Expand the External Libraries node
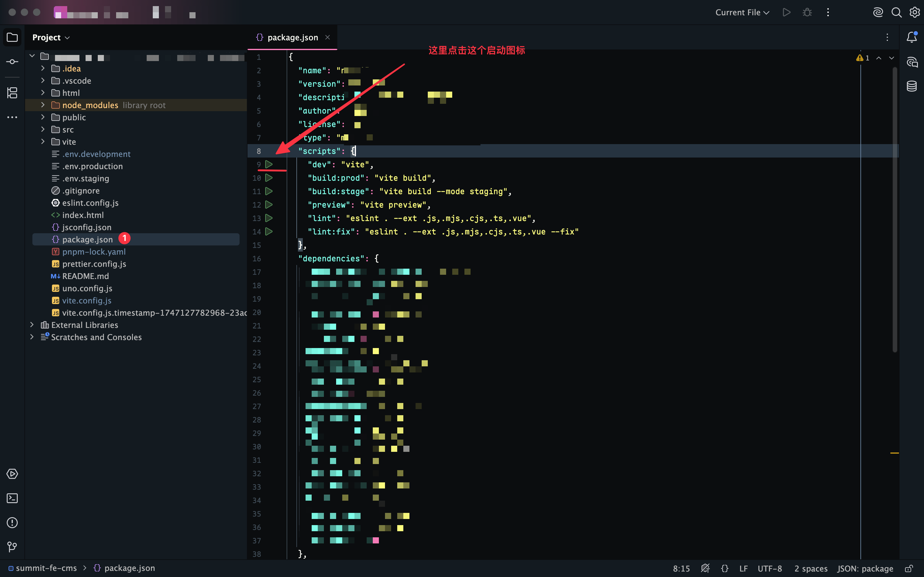This screenshot has width=924, height=577. coord(32,325)
